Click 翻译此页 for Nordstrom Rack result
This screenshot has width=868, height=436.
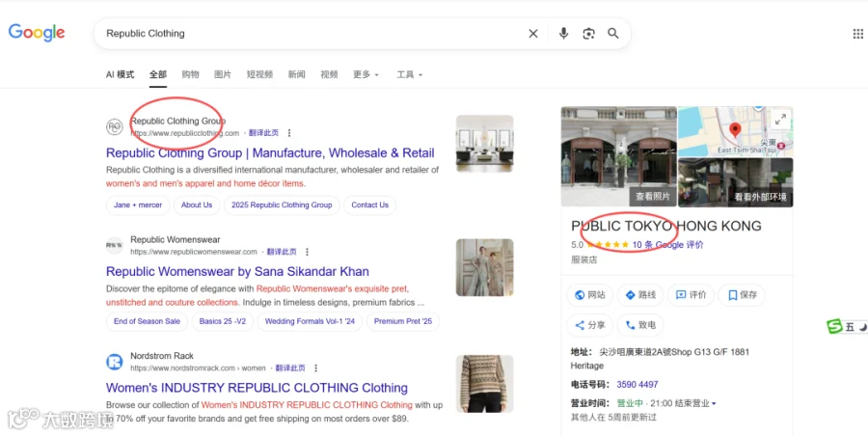point(290,368)
